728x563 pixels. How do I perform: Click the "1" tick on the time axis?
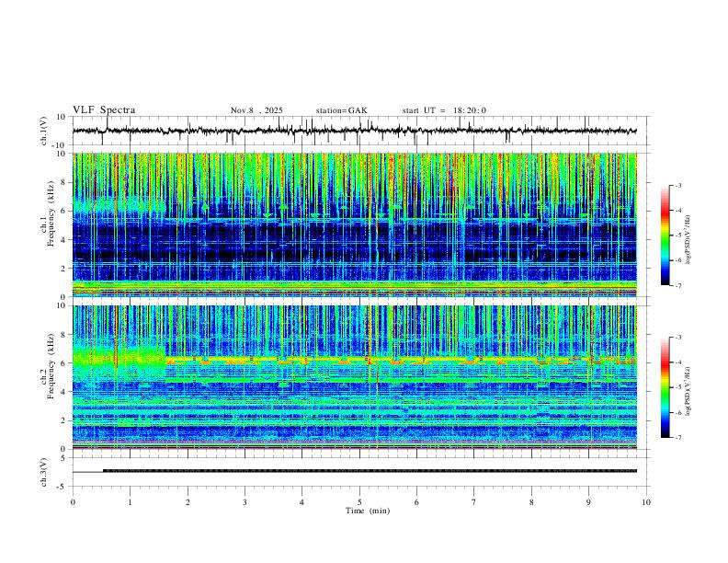pyautogui.click(x=130, y=502)
